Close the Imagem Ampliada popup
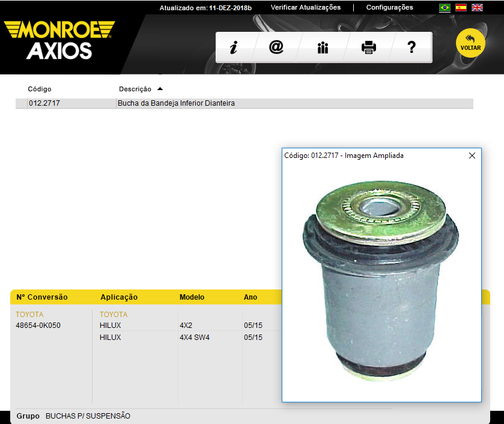The image size is (504, 424). click(x=472, y=156)
